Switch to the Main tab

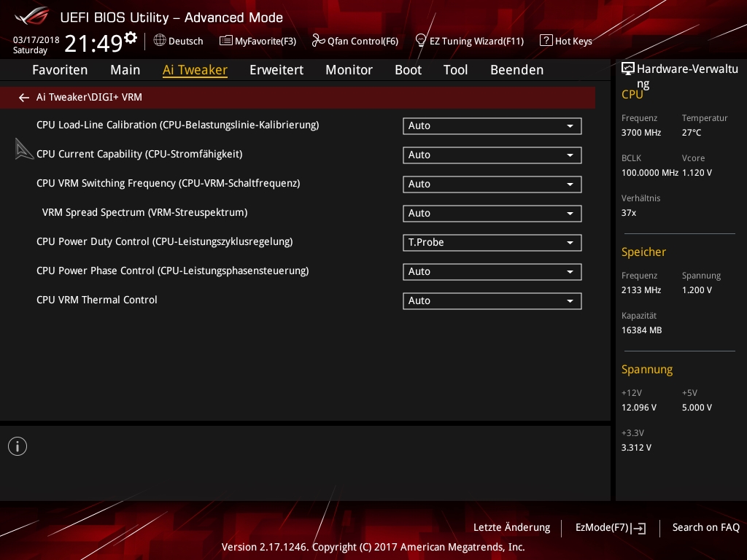(x=125, y=70)
